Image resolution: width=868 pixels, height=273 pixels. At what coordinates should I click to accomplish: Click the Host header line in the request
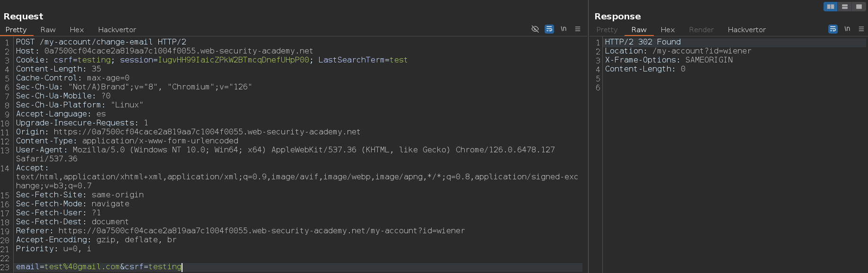[165, 51]
